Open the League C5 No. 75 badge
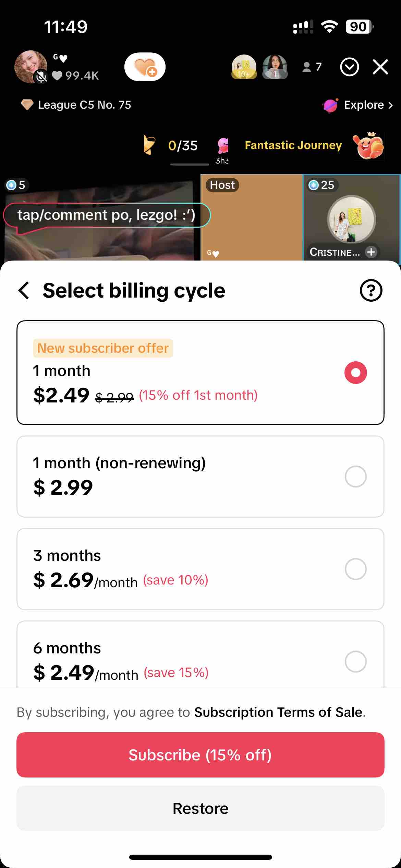 [x=76, y=105]
